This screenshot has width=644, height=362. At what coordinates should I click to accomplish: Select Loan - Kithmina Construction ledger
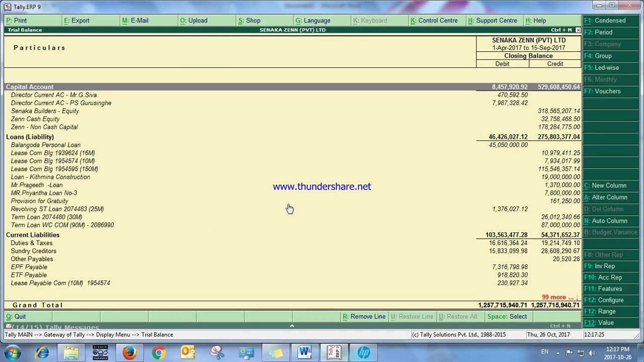pyautogui.click(x=292, y=177)
